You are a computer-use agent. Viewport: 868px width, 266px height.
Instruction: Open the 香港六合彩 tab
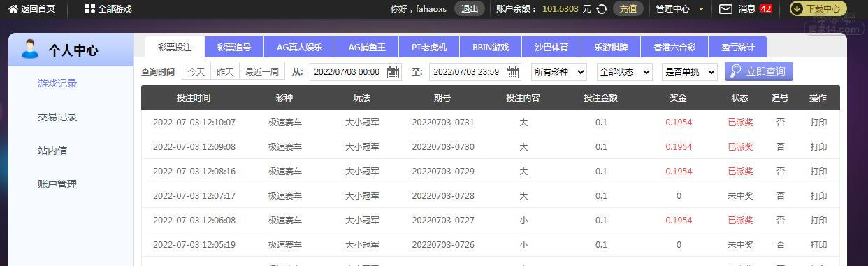click(x=674, y=48)
